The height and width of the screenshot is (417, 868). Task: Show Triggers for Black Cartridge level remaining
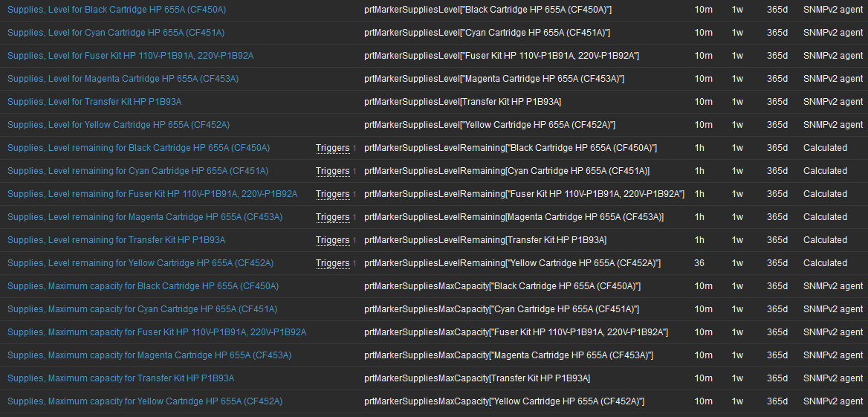click(333, 148)
